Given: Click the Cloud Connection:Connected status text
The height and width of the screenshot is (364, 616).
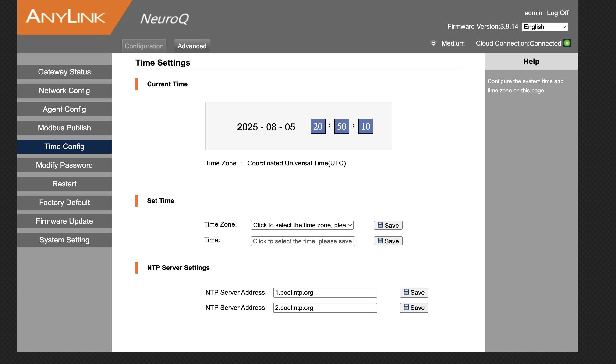Looking at the screenshot, I should [518, 43].
